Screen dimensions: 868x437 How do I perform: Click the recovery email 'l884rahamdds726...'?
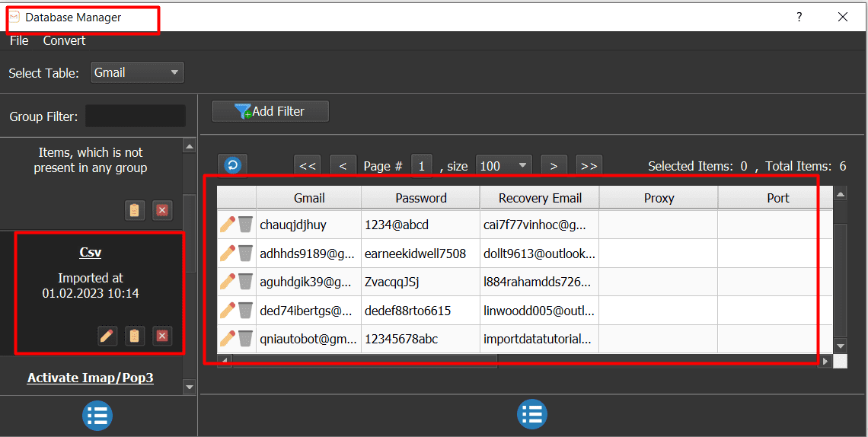539,282
